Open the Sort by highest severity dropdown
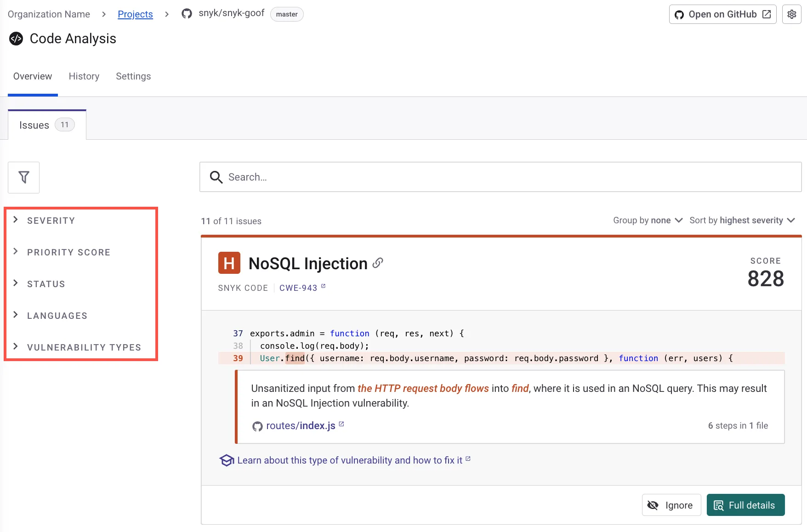Viewport: 807px width, 532px height. click(x=741, y=221)
